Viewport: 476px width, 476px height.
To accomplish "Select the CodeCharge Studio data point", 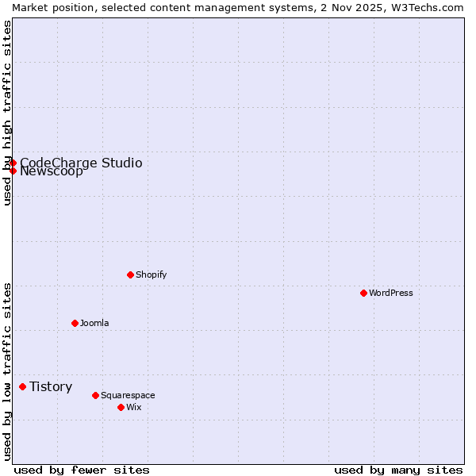I will (13, 163).
